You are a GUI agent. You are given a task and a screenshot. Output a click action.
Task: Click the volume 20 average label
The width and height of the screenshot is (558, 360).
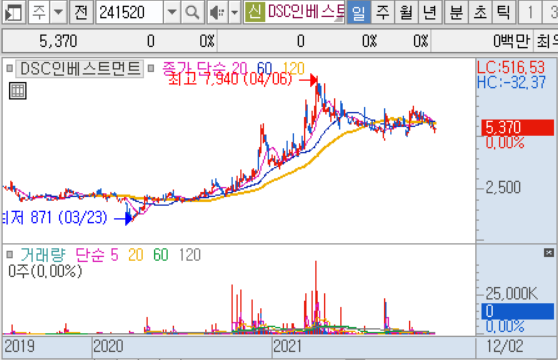(136, 255)
